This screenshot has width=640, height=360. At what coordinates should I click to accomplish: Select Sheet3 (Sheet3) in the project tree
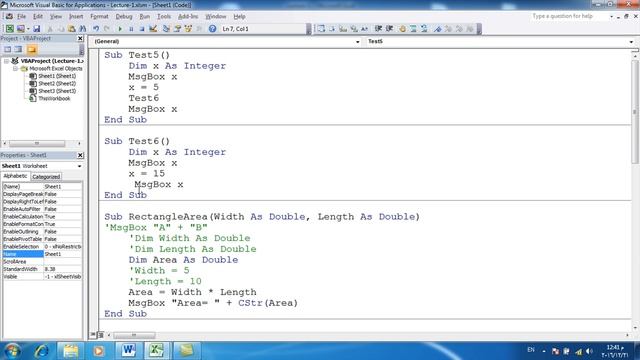[x=57, y=91]
